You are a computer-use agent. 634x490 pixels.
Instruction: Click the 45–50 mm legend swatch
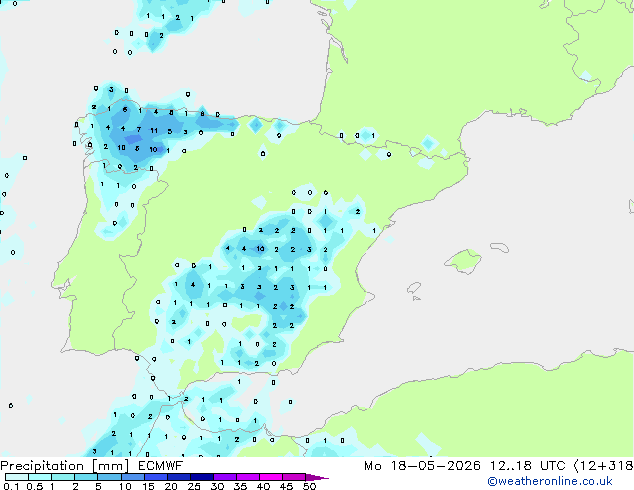tap(294, 477)
